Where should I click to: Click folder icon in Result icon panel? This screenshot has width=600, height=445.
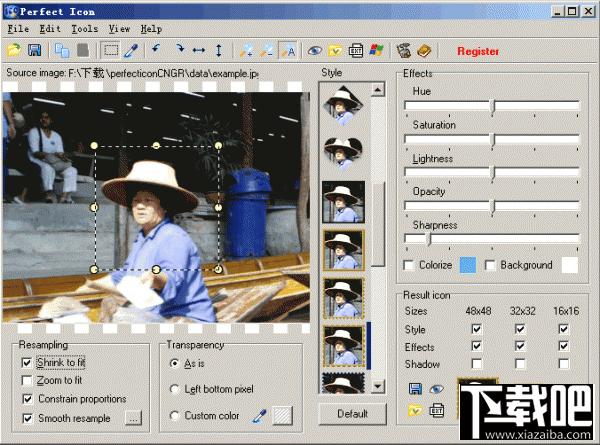(x=415, y=411)
